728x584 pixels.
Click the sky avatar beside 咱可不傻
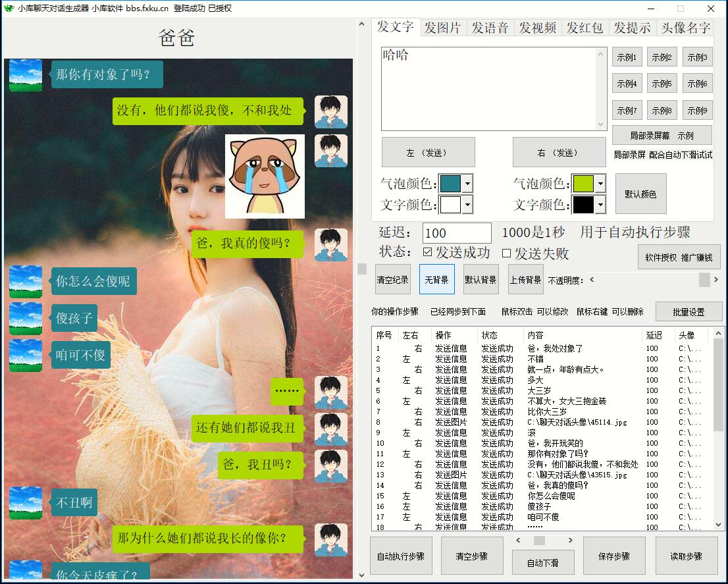pyautogui.click(x=26, y=356)
